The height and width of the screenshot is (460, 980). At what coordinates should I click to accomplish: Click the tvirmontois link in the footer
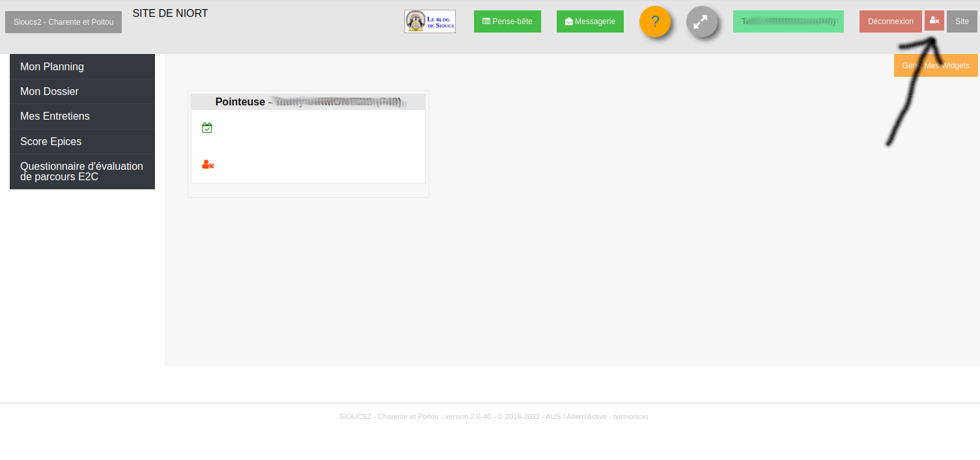630,416
